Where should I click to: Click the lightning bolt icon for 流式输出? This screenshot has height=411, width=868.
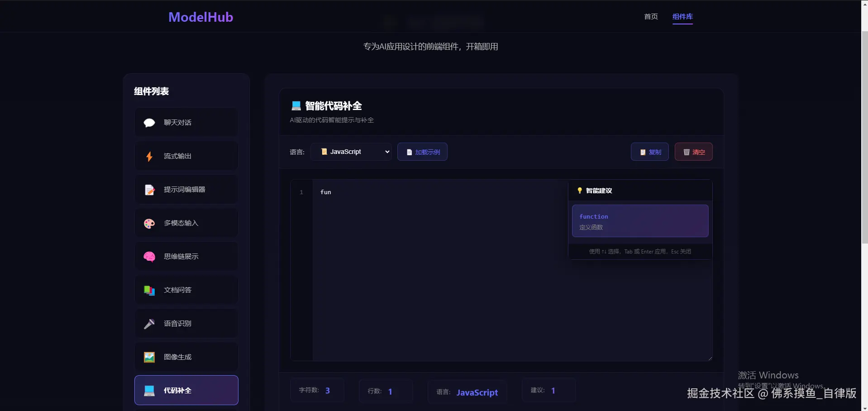tap(149, 156)
